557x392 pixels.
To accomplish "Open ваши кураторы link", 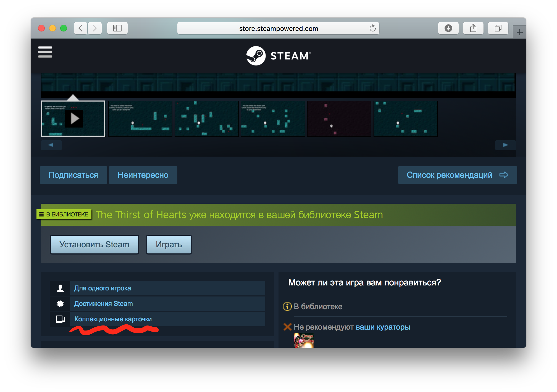I will pos(383,327).
